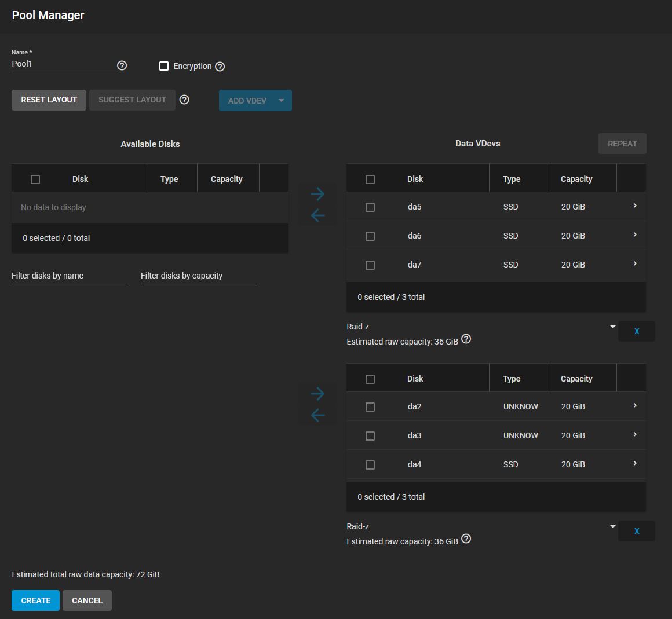Viewport: 672px width, 619px height.
Task: Click the Create button
Action: [x=35, y=600]
